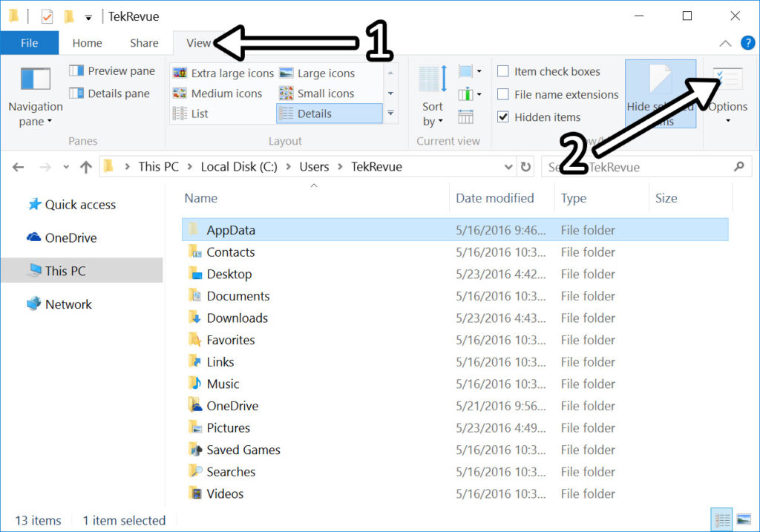Open the File menu
Screen dimensions: 760x532
[x=29, y=42]
